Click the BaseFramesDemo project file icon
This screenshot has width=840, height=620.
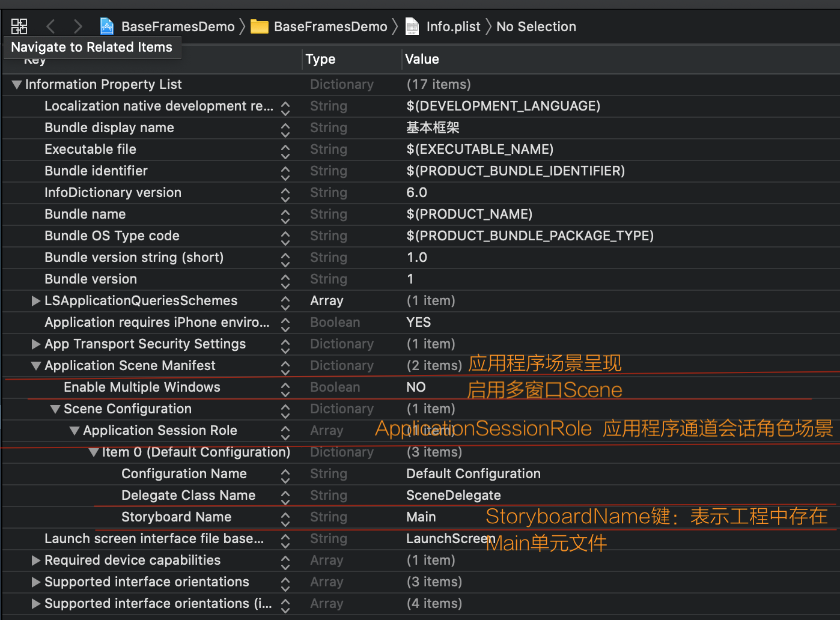[x=107, y=26]
